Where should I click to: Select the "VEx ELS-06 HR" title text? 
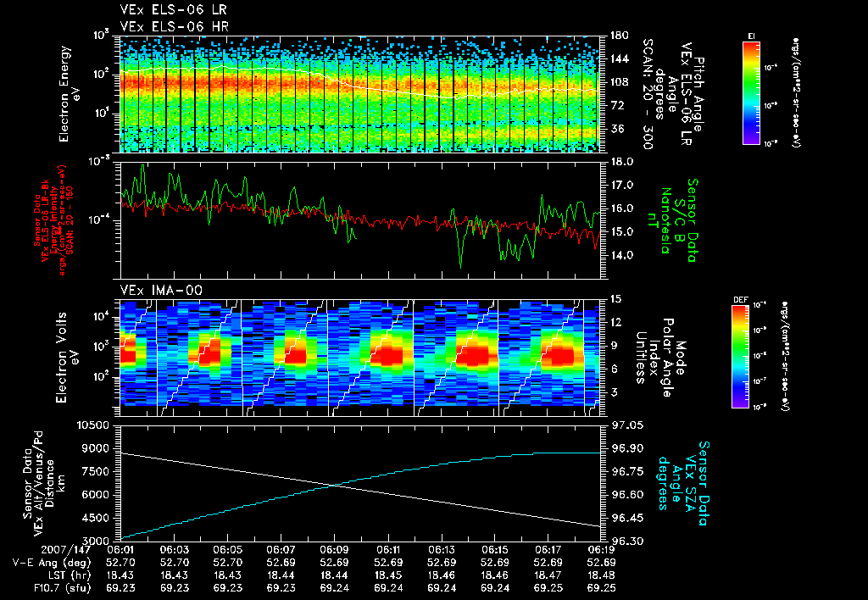(x=175, y=26)
